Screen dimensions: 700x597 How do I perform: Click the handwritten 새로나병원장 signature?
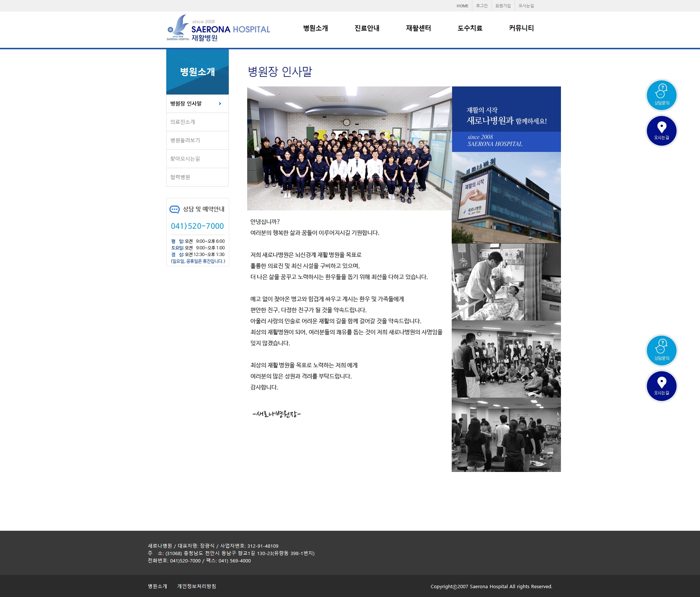tap(277, 414)
